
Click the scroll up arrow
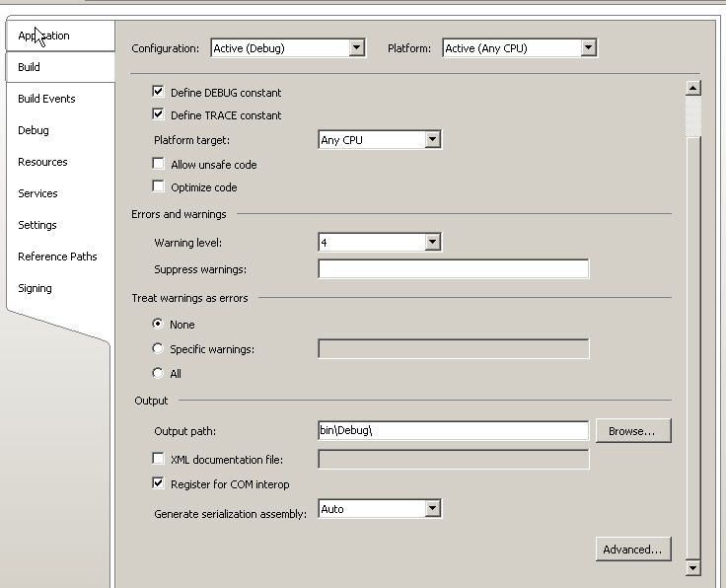pyautogui.click(x=692, y=88)
